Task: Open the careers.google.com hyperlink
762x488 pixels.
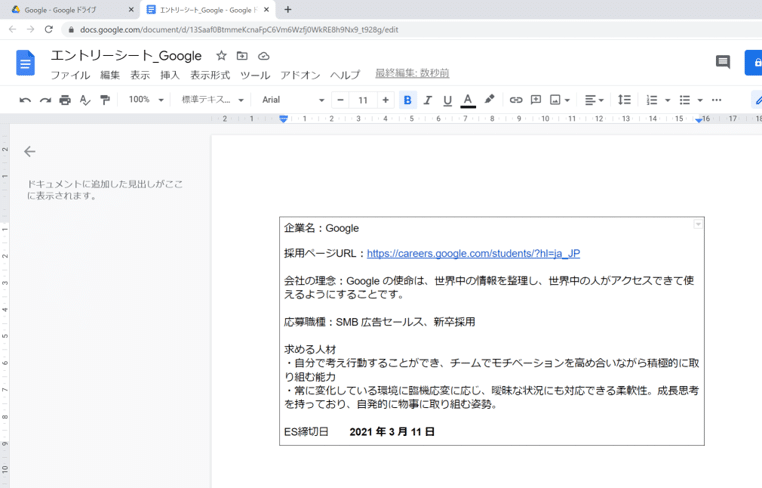Action: click(473, 253)
